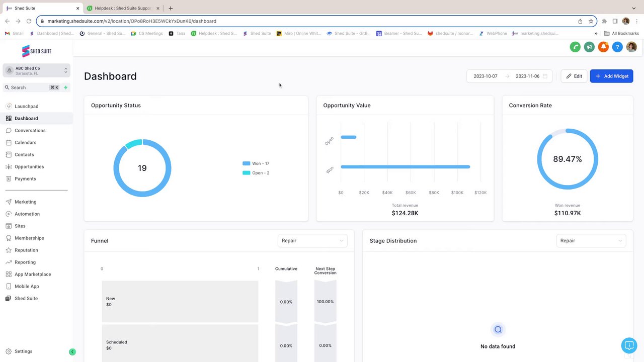
Task: Open the CS Meetings bookmark
Action: 147,34
